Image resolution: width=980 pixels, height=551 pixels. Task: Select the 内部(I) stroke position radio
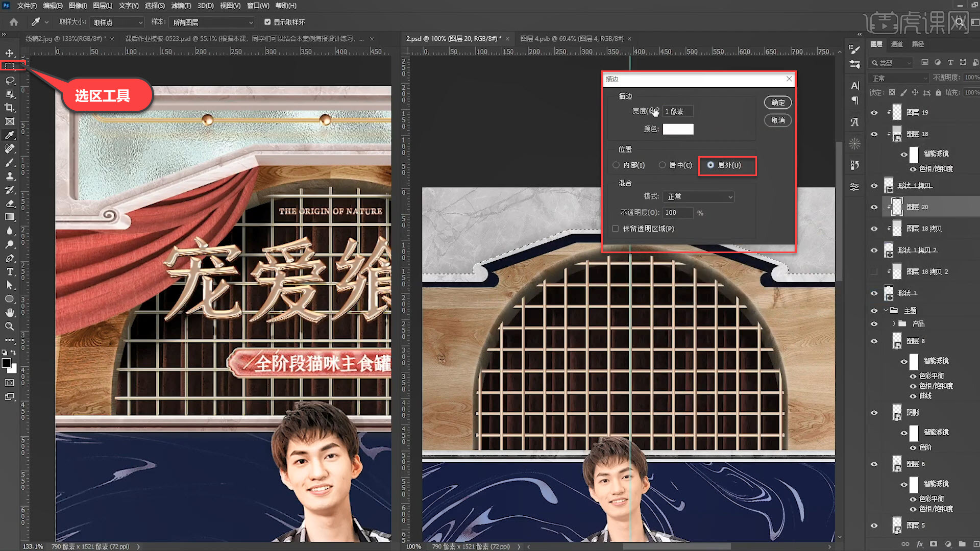616,165
